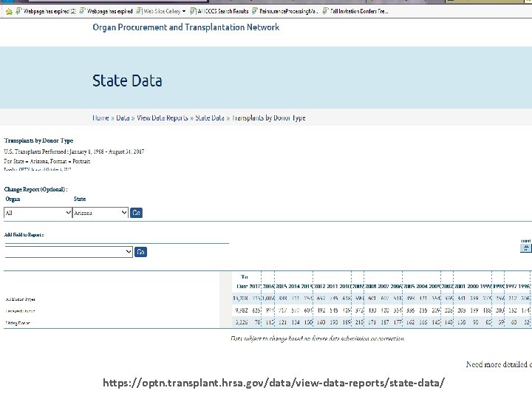This screenshot has width=532, height=399.
Task: Go to State Data in the breadcrumb
Action: tap(210, 117)
